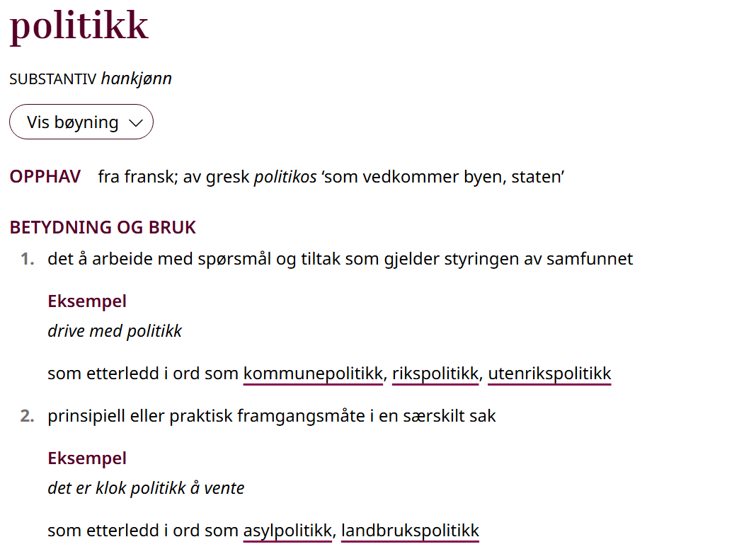Click the second Eksempel heading
Viewport: 756px width, 549px height.
[87, 458]
